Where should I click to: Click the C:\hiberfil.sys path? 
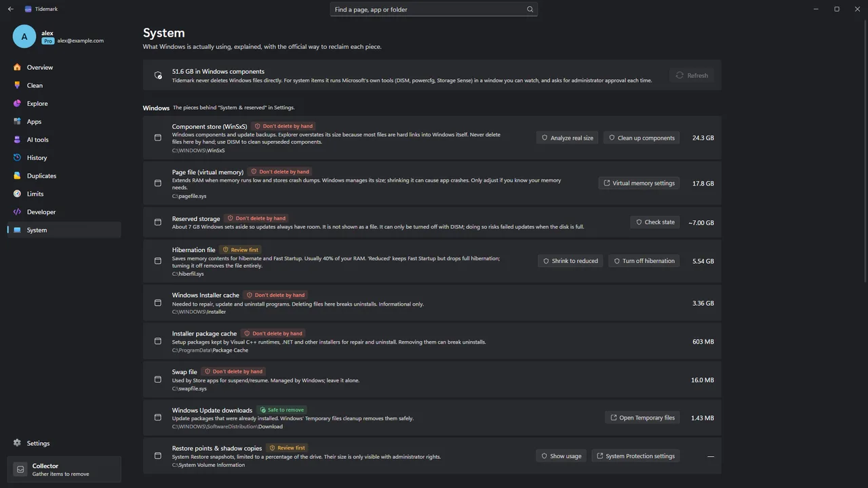(x=188, y=274)
